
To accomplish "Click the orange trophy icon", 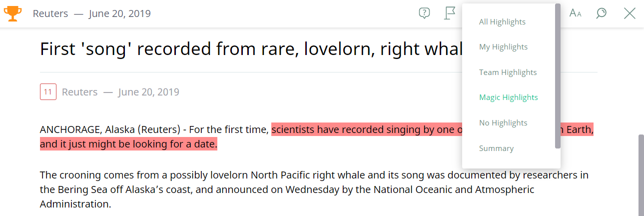I will pos(13,13).
